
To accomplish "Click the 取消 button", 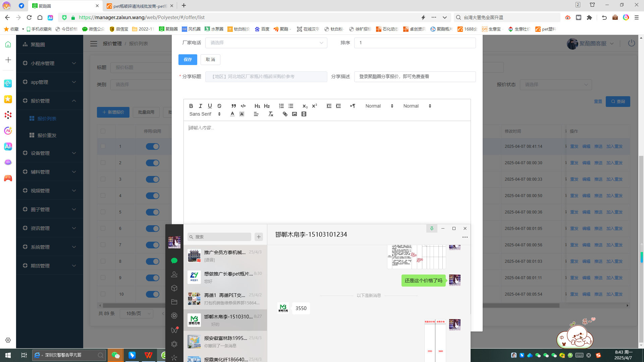I will pos(210,60).
